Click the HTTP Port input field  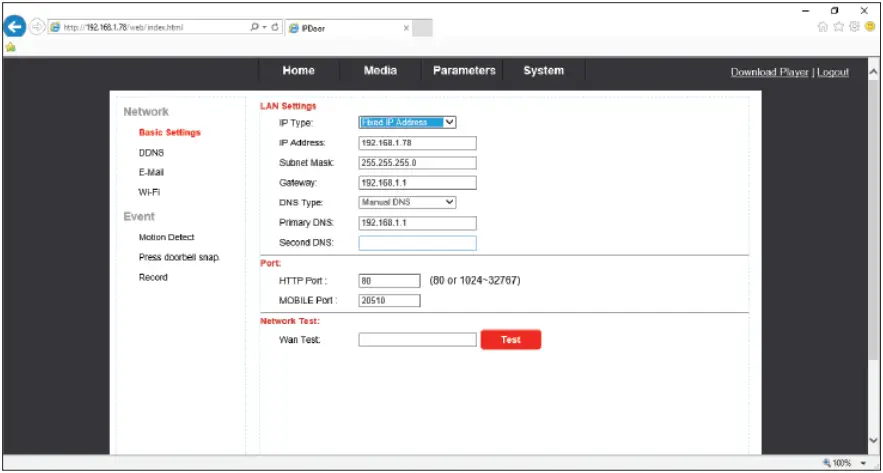tap(389, 280)
